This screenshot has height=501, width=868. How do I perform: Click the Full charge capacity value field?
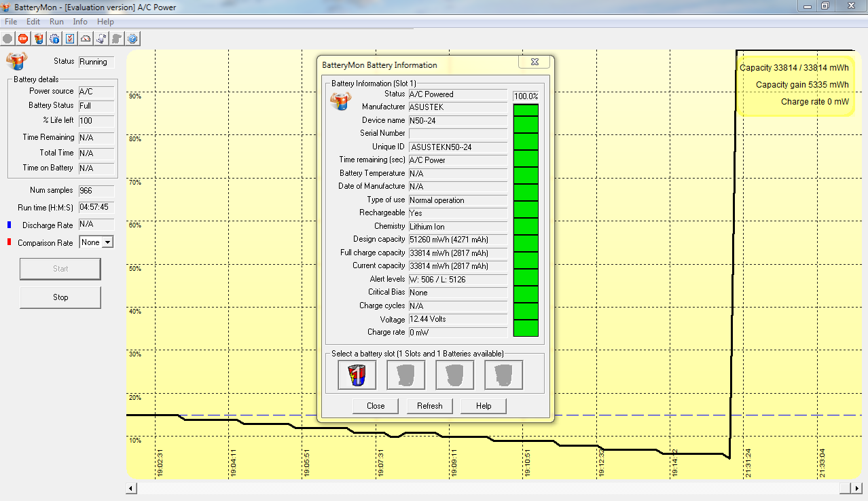click(458, 253)
